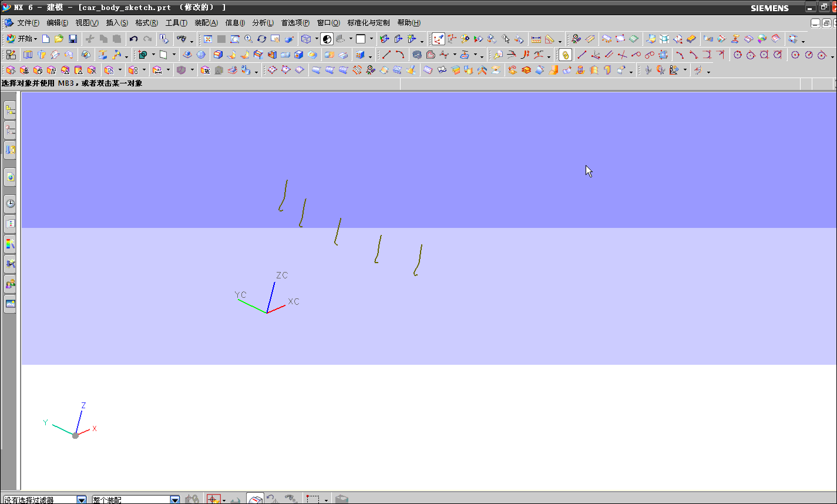Click the Information object icon

click(x=164, y=39)
